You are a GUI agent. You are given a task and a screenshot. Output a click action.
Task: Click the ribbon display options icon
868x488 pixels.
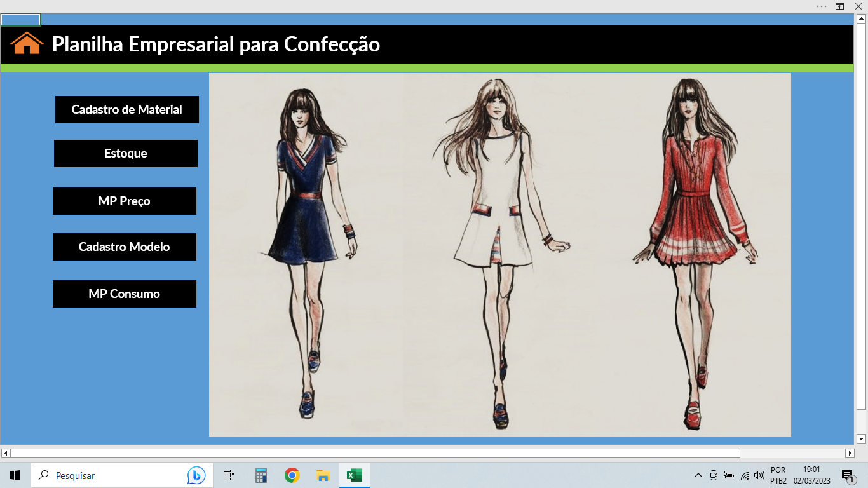point(839,6)
